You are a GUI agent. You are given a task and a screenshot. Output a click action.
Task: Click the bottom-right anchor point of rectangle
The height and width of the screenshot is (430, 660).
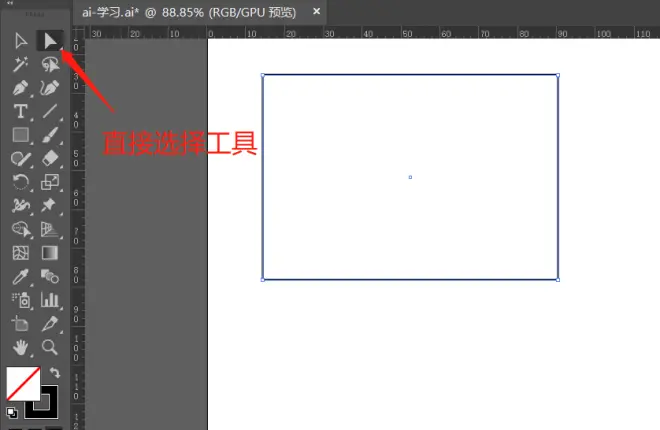(x=558, y=280)
